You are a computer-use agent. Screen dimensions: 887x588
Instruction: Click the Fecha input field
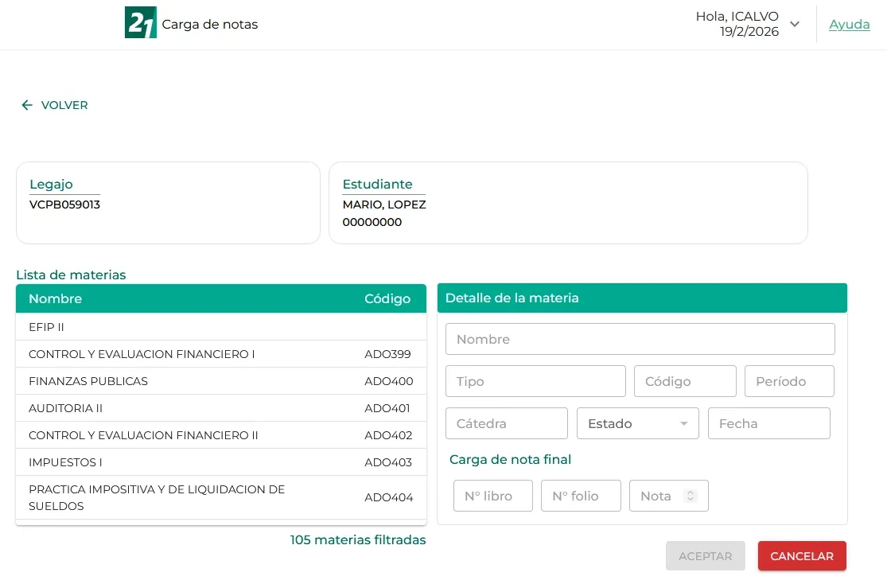tap(768, 423)
